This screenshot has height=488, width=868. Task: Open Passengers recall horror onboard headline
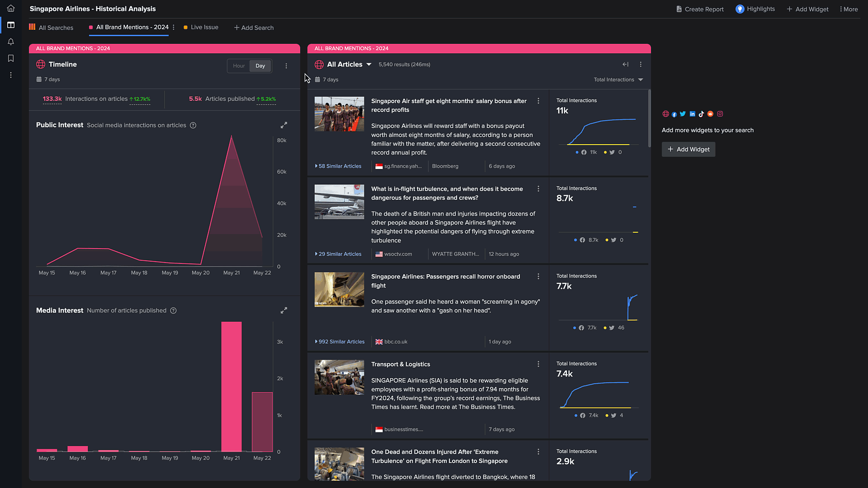[445, 281]
